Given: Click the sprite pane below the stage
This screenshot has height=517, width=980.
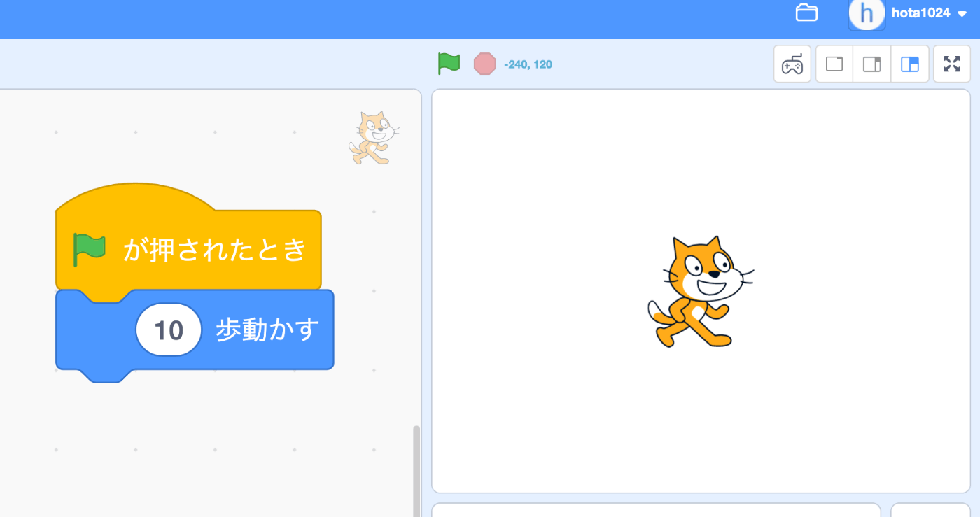Looking at the screenshot, I should click(656, 510).
